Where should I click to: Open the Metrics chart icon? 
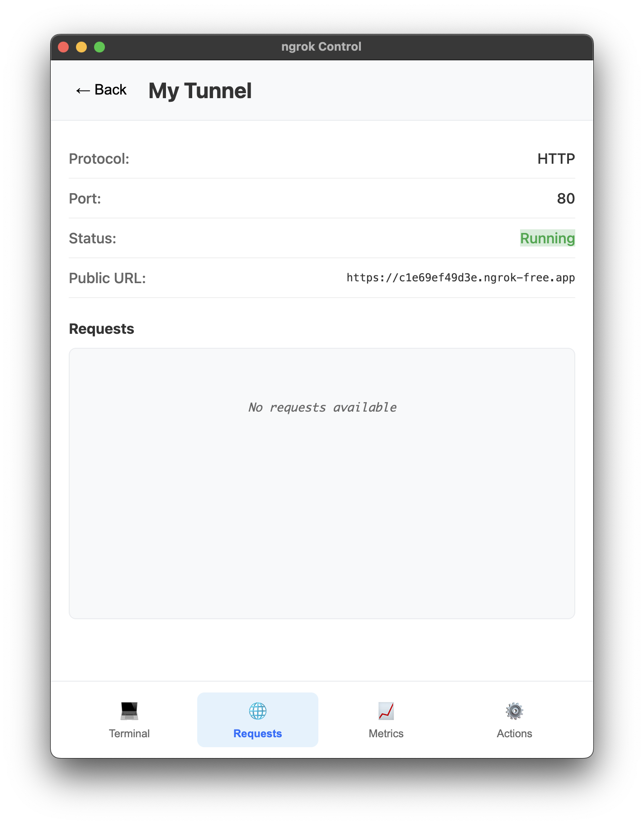point(386,711)
